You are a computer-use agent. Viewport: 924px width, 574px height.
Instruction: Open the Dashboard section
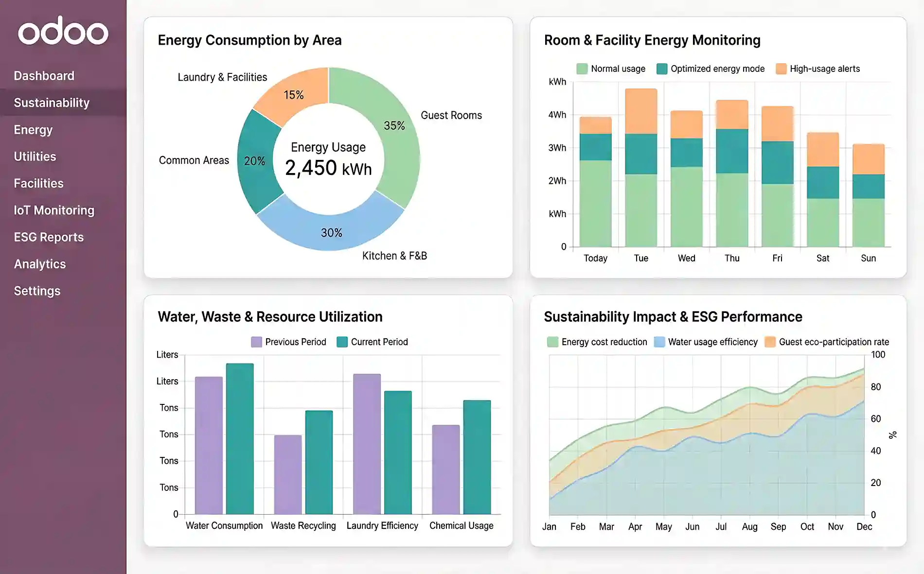[44, 75]
